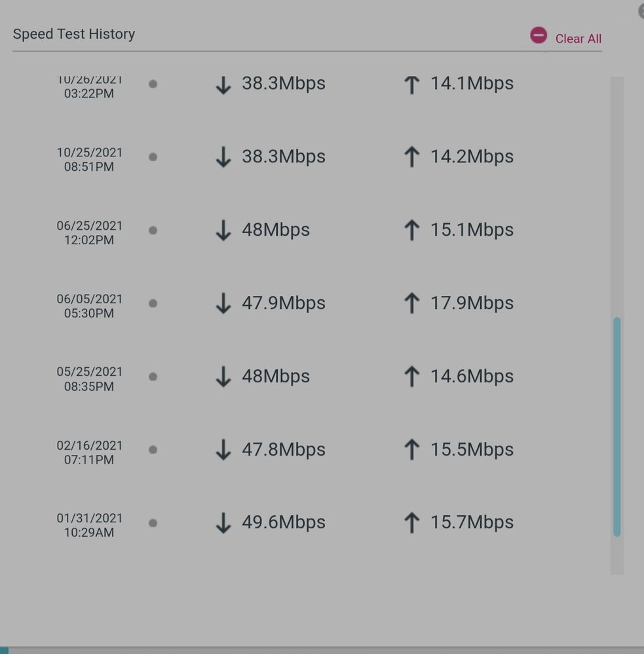Click the 06/05/2021 05:30PM entry date
This screenshot has width=644, height=654.
(90, 306)
